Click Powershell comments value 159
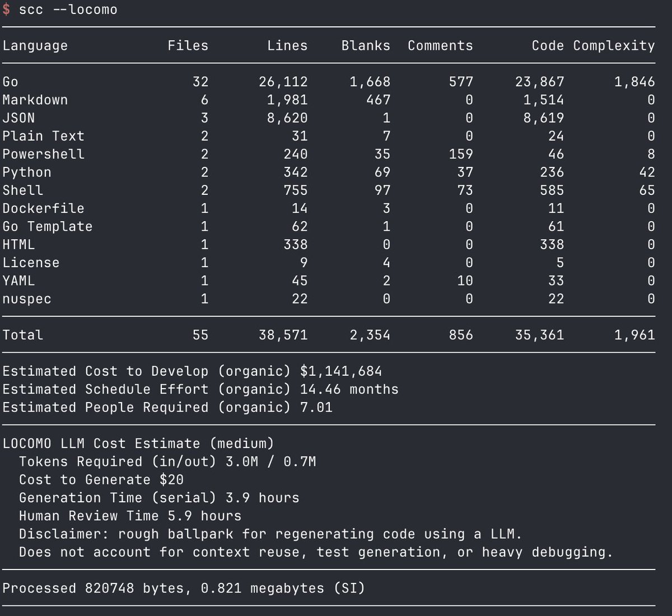Viewport: 672px width, 616px height. (x=461, y=154)
